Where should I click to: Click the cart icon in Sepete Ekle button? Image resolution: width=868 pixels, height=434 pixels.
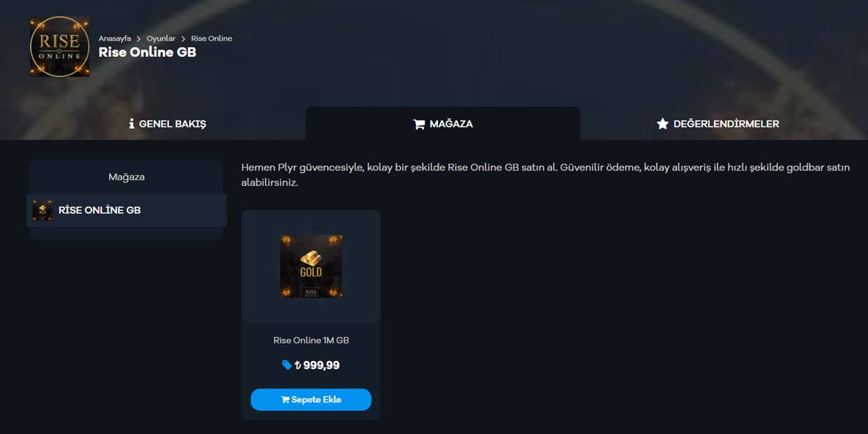pos(285,399)
